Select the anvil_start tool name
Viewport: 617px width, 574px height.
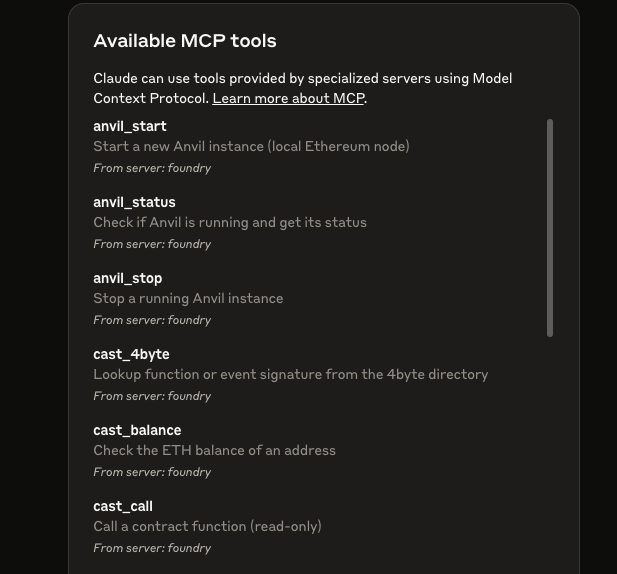point(130,126)
